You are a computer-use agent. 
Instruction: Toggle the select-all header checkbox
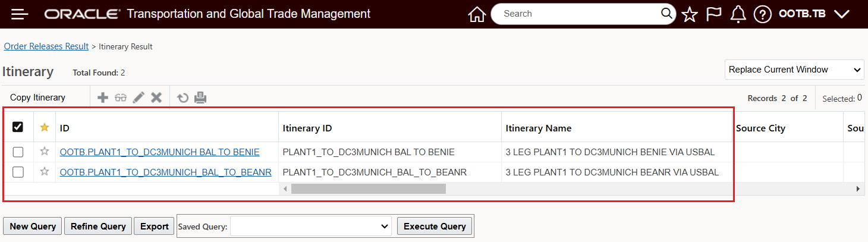(18, 127)
